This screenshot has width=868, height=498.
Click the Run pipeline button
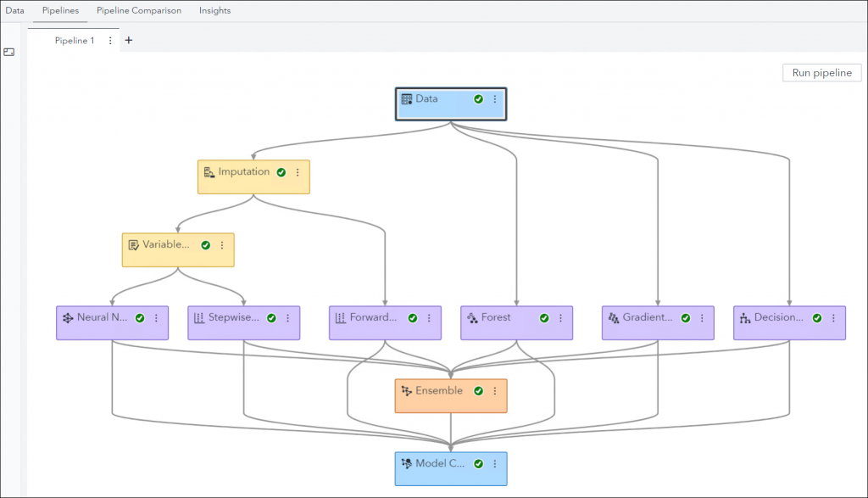(821, 72)
